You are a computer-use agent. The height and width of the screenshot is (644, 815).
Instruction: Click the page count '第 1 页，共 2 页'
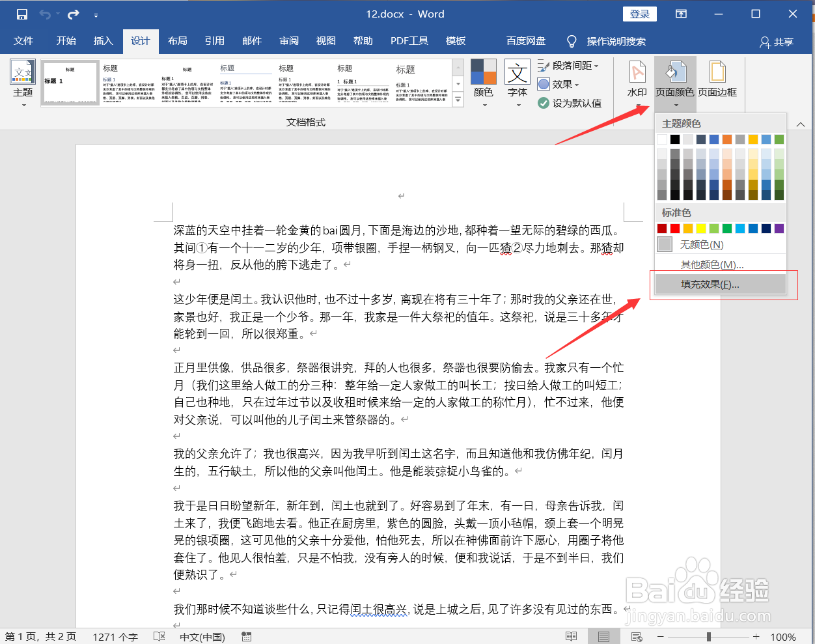tap(40, 637)
